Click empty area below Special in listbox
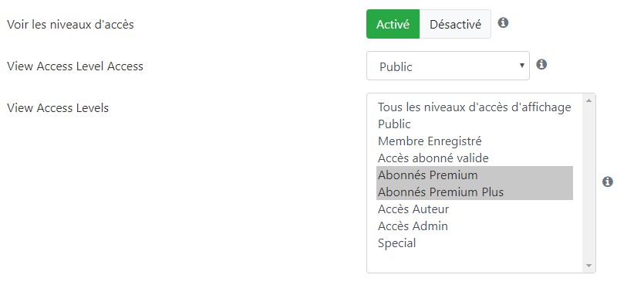The width and height of the screenshot is (644, 285). [x=474, y=261]
